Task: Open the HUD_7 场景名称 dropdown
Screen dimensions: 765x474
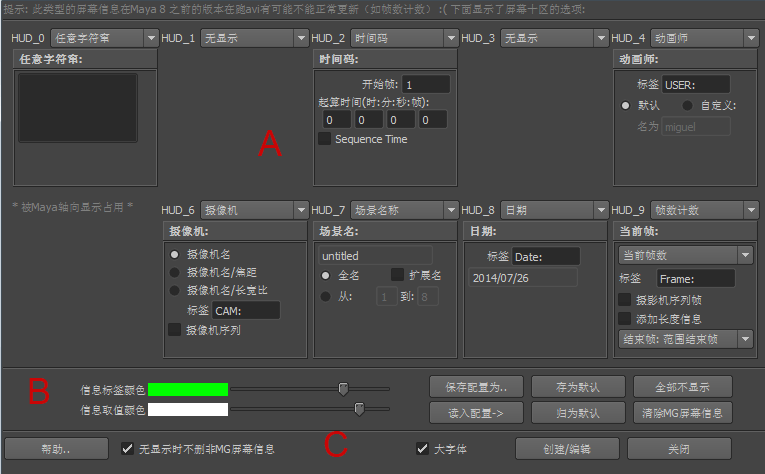Action: pyautogui.click(x=404, y=210)
